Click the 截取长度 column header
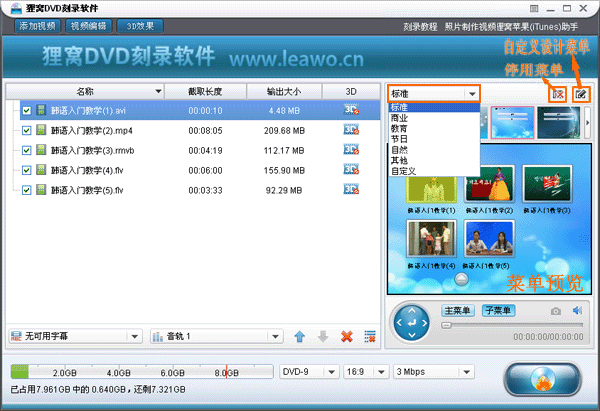 pos(205,91)
